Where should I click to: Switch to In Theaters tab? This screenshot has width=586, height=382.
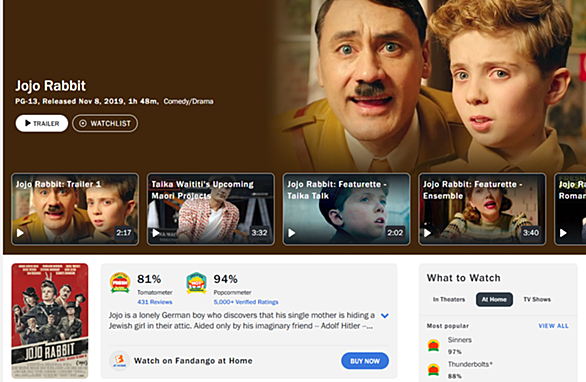449,299
